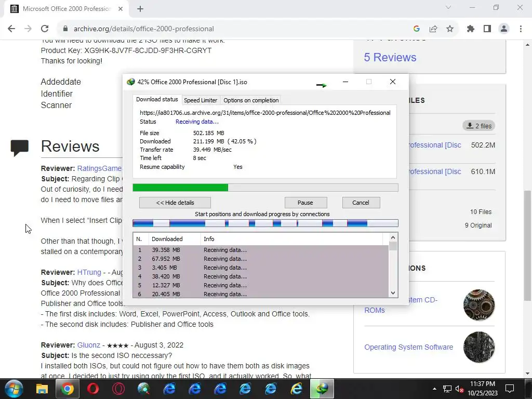This screenshot has height=399, width=532.
Task: Select connection row 3 with 3.405 MB
Action: [261, 268]
